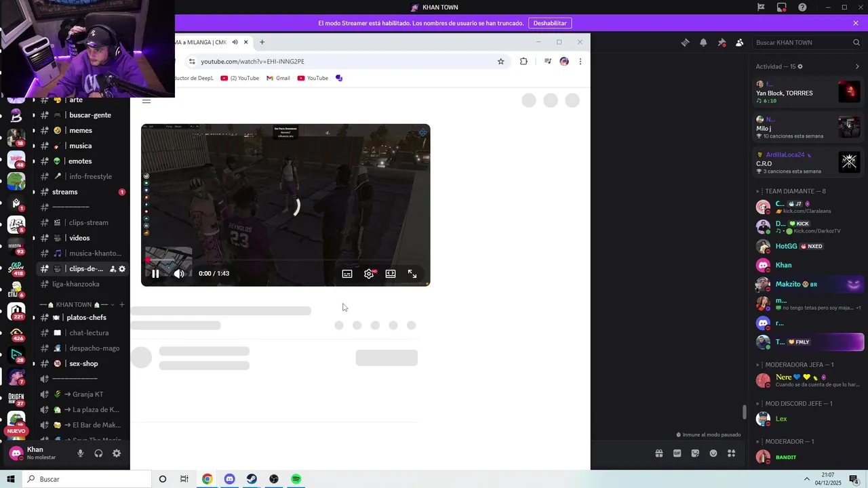Image resolution: width=868 pixels, height=488 pixels.
Task: Open the sticker picker
Action: (695, 453)
